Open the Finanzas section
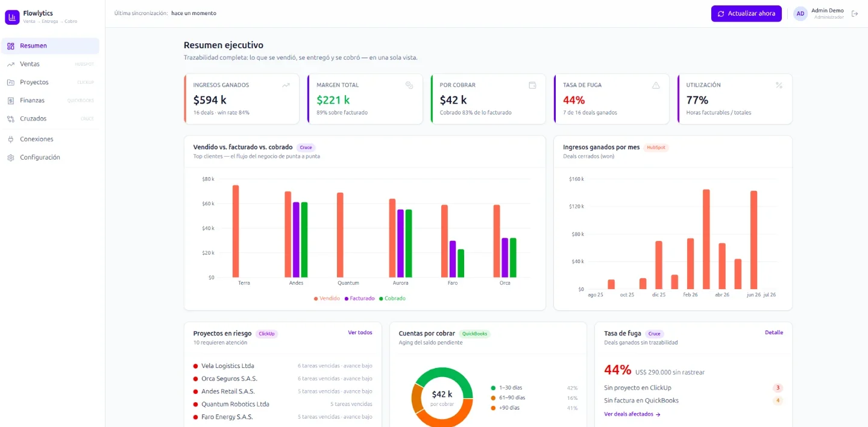Viewport: 868px width, 427px height. pyautogui.click(x=51, y=101)
